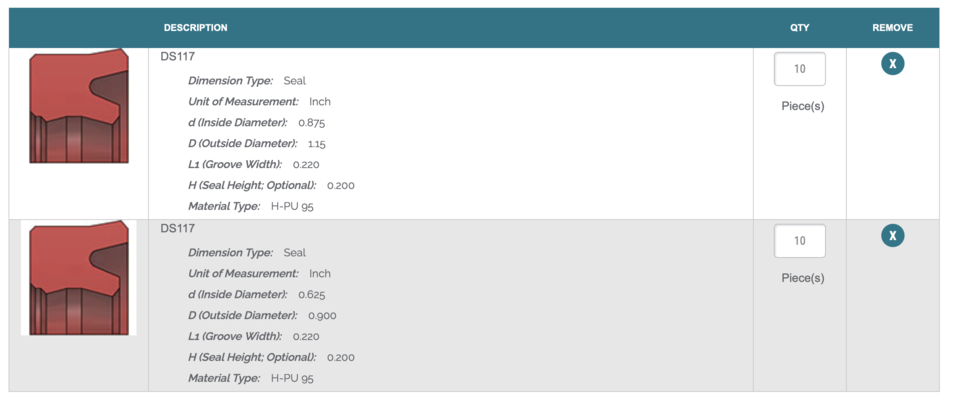Select the 1.15 outside diameter value

(317, 144)
